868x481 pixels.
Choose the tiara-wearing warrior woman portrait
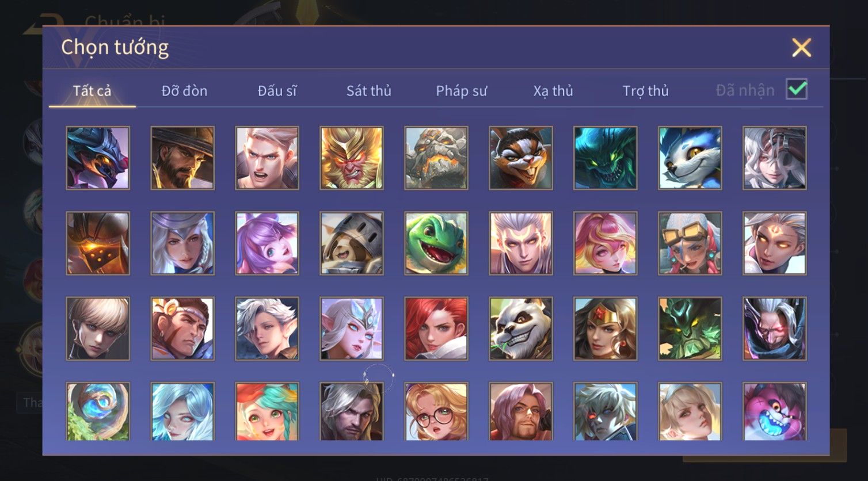(x=606, y=329)
